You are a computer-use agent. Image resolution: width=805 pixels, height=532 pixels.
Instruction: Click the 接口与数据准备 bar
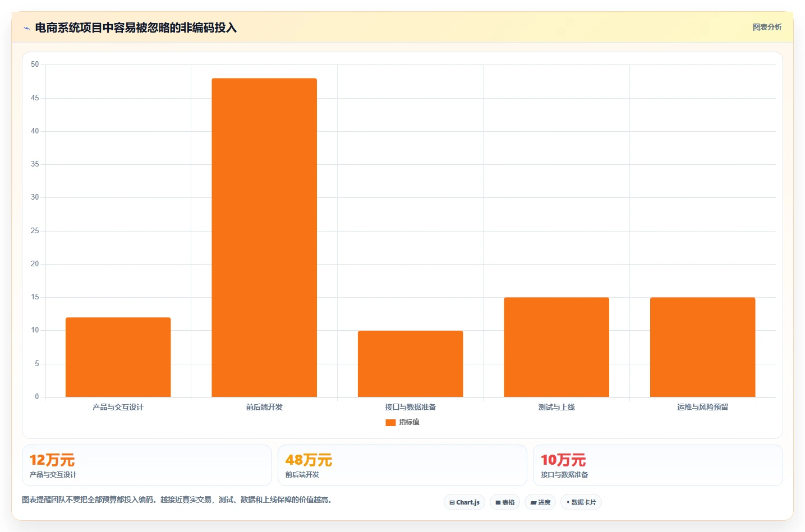(x=411, y=364)
